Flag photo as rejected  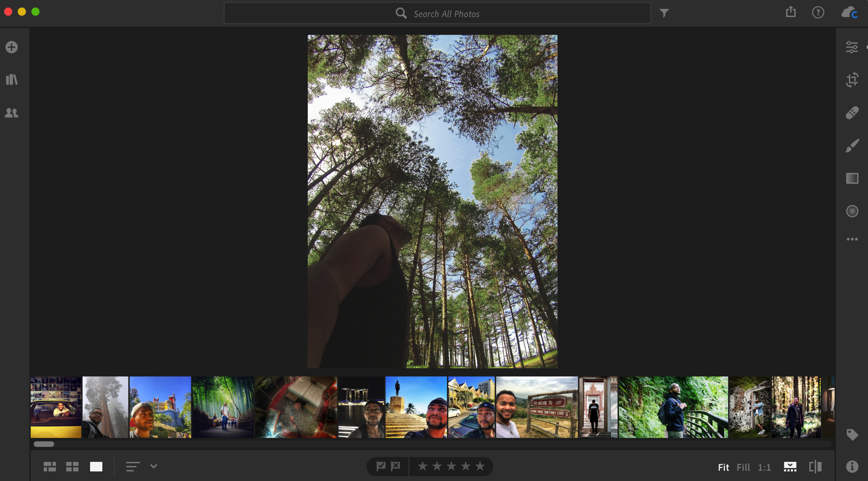(x=395, y=466)
